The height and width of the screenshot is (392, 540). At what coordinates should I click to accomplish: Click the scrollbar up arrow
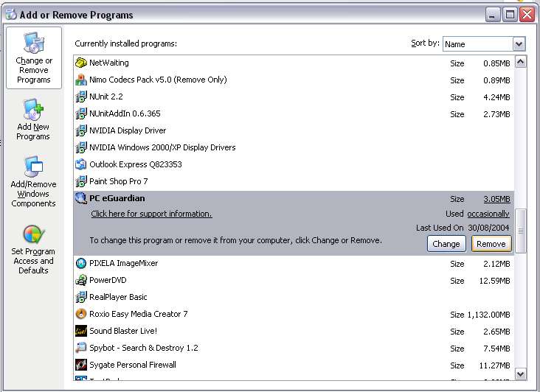tap(521, 63)
